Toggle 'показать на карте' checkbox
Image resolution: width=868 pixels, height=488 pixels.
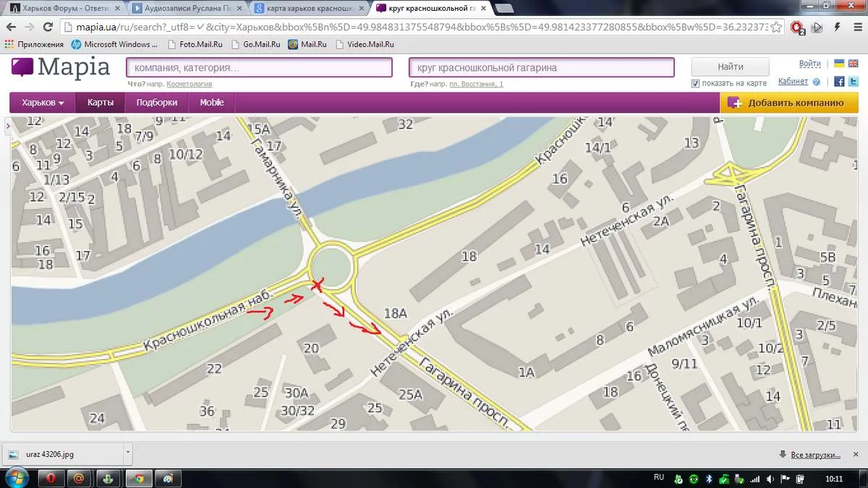[x=696, y=83]
